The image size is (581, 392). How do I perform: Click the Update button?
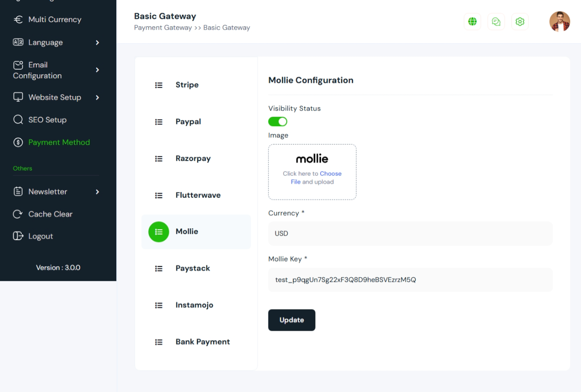click(291, 320)
